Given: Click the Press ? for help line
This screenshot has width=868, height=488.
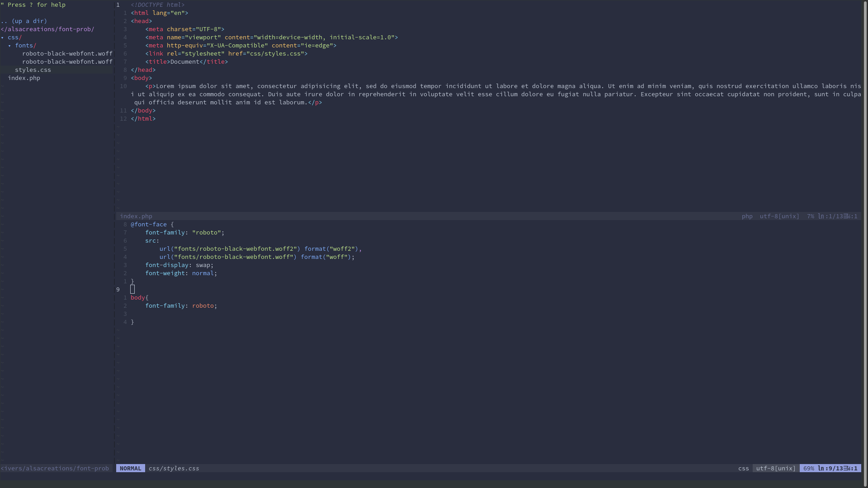Looking at the screenshot, I should (36, 5).
